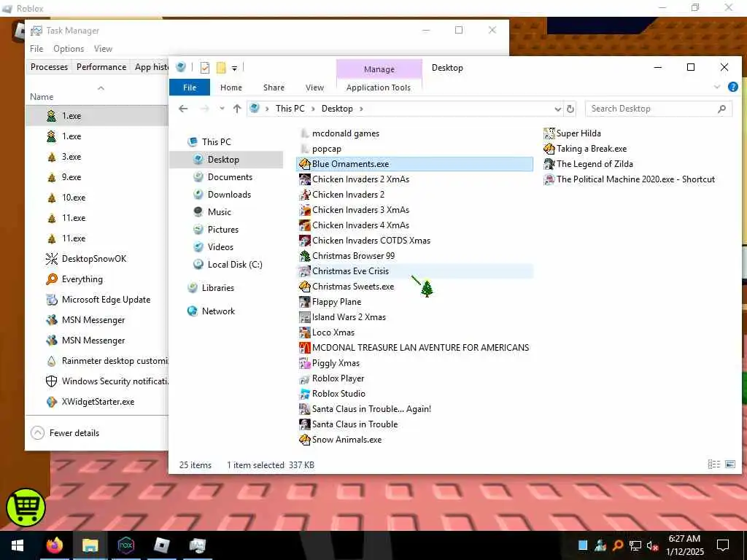The image size is (747, 560).
Task: Select Chicken Invaders 4 XmAs icon
Action: [x=304, y=225]
